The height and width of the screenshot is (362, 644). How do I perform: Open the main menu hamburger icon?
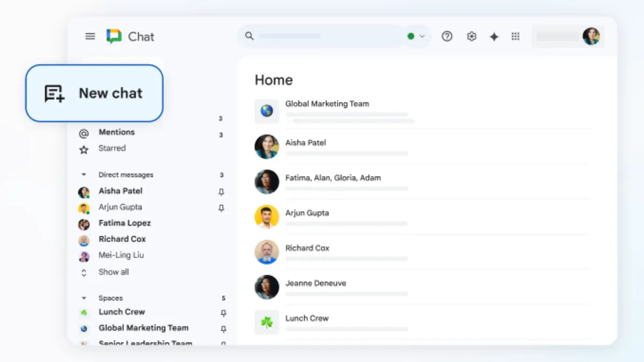(x=90, y=36)
